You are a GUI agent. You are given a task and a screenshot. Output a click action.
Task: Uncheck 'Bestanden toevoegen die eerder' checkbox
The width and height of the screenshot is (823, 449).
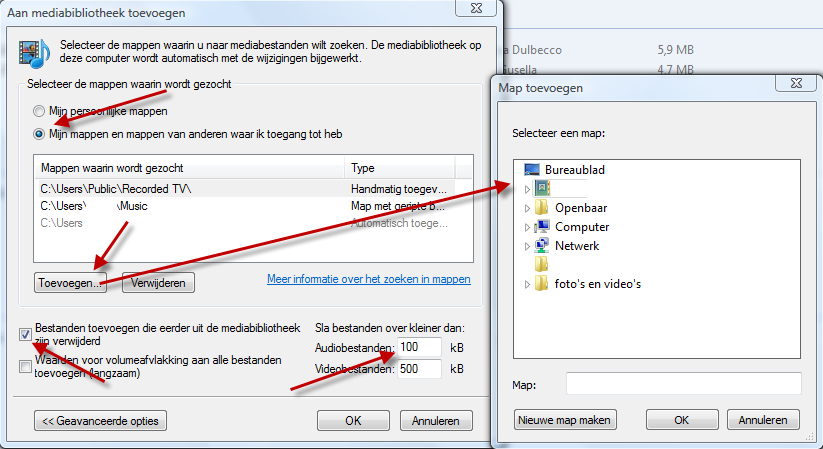click(25, 334)
